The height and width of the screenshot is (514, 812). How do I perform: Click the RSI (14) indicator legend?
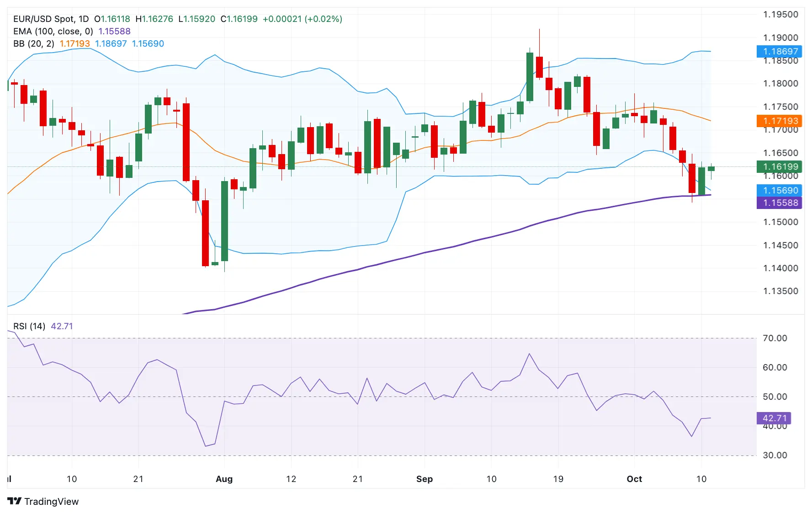coord(29,326)
